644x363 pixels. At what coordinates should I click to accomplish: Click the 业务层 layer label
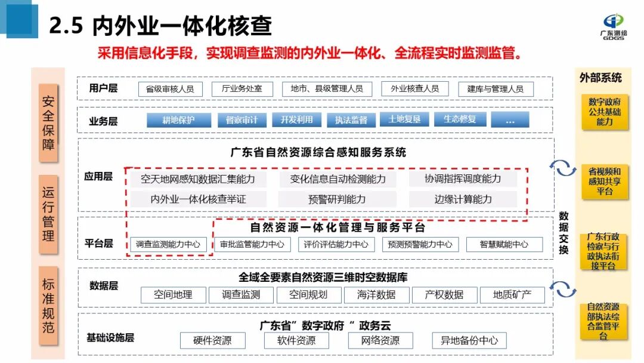[x=104, y=121]
